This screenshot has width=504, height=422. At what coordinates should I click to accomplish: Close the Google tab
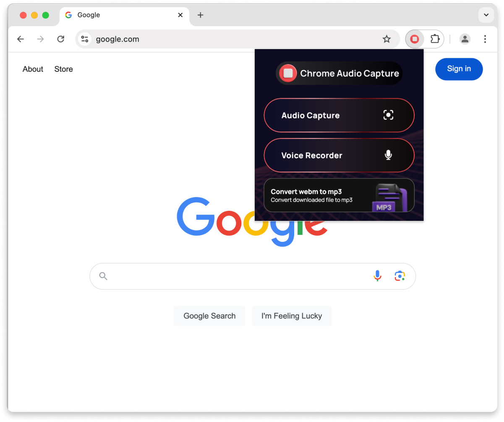[180, 15]
